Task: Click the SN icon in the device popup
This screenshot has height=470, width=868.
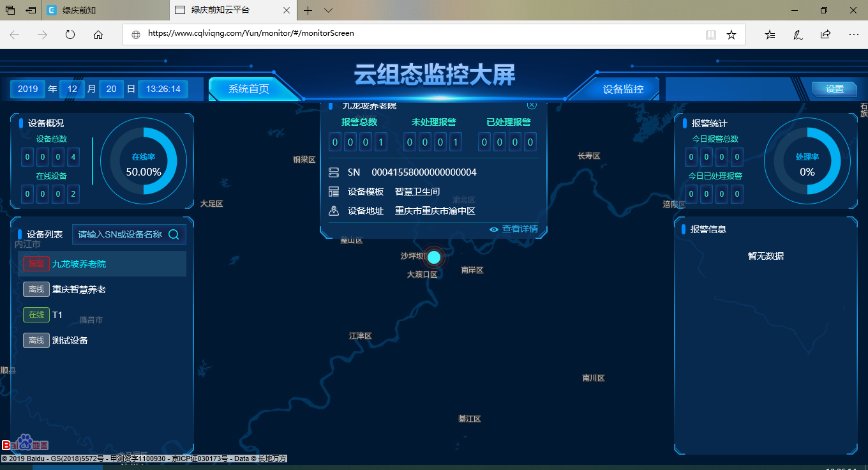Action: [x=334, y=172]
